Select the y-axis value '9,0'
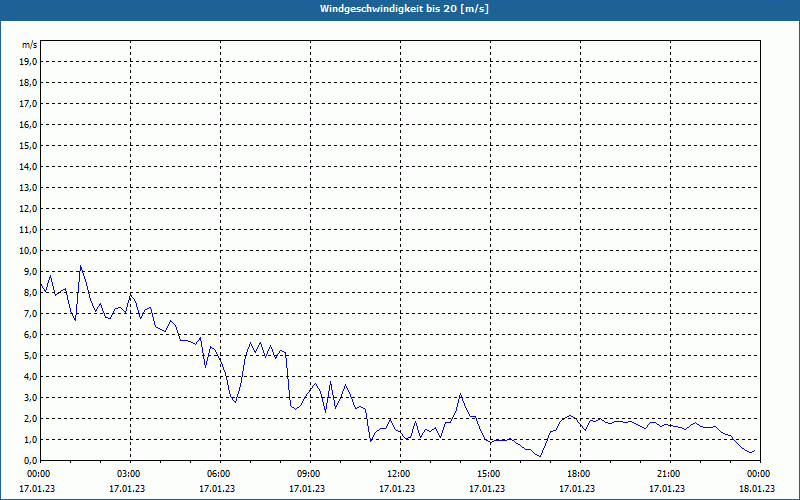The width and height of the screenshot is (800, 500). click(30, 271)
